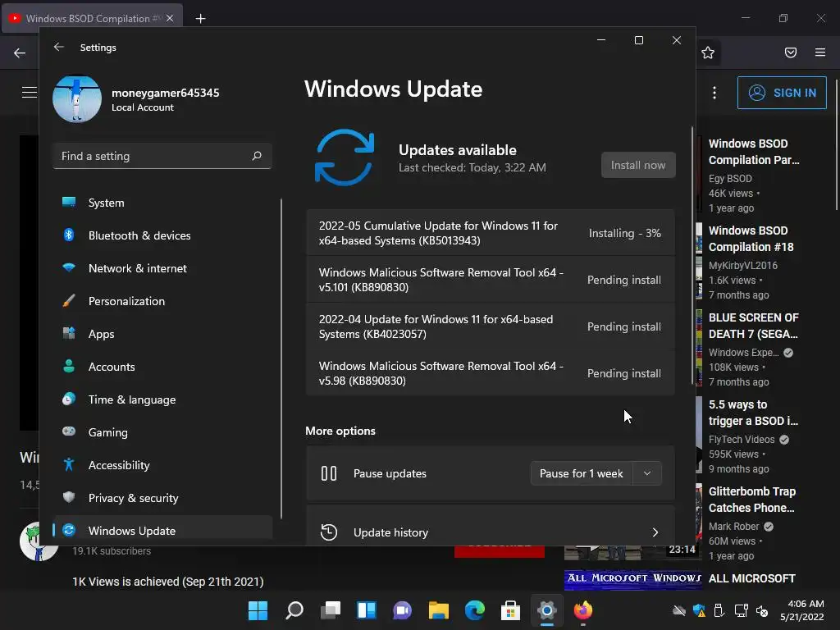Click the Settings back arrow
840x630 pixels.
pos(59,47)
